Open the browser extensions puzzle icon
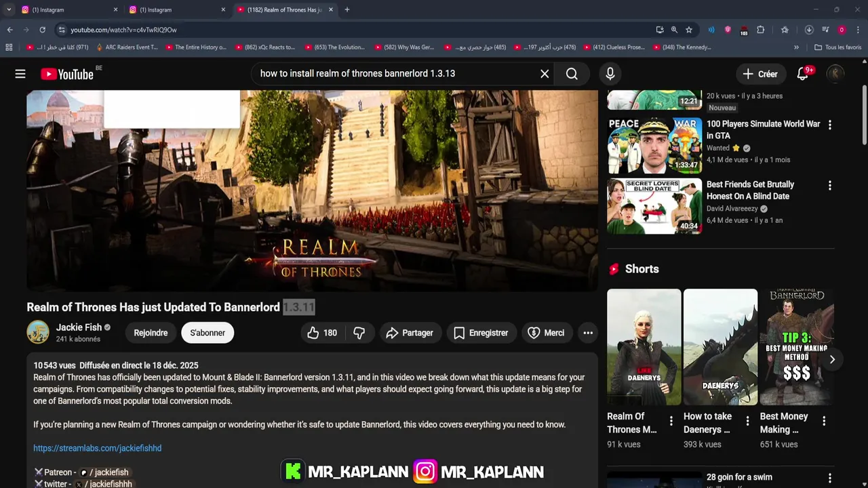The image size is (868, 488). coord(761,30)
